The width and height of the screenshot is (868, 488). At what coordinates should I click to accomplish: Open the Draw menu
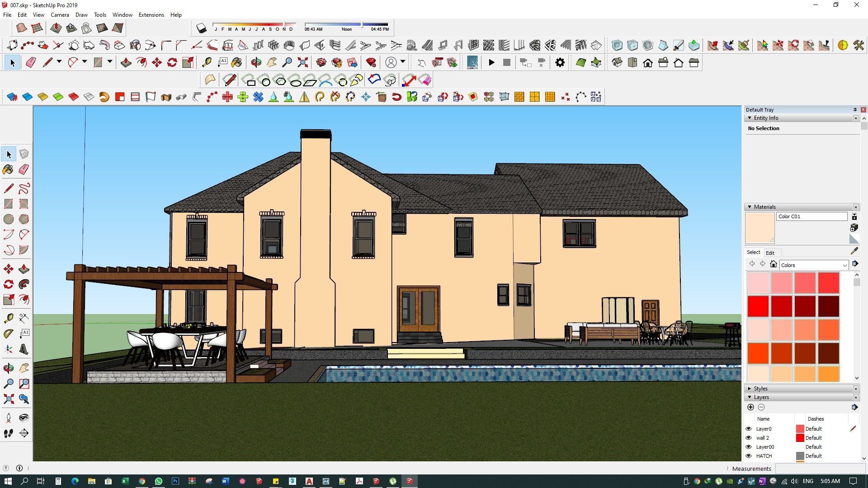[81, 14]
